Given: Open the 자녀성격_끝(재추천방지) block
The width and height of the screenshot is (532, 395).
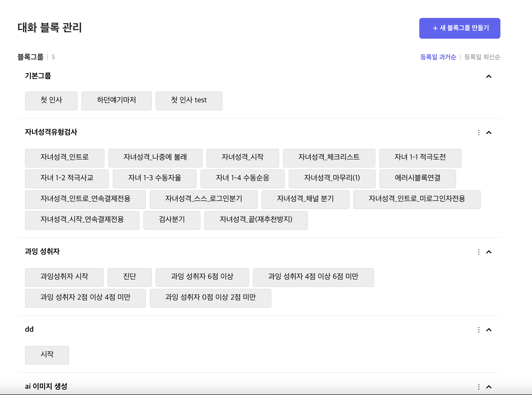Looking at the screenshot, I should [x=256, y=220].
